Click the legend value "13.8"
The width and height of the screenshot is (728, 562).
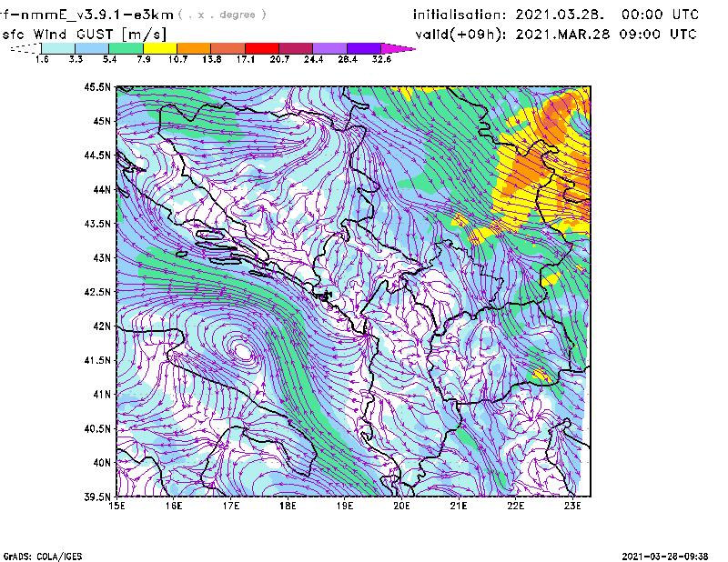(212, 59)
